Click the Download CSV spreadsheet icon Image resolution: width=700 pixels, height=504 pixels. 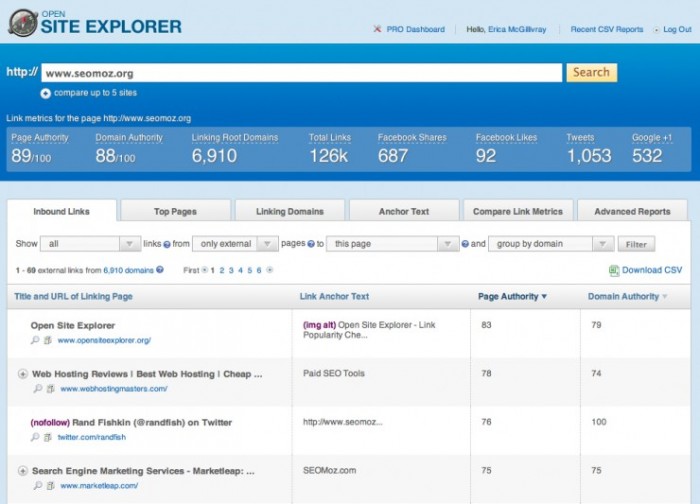[x=614, y=271]
